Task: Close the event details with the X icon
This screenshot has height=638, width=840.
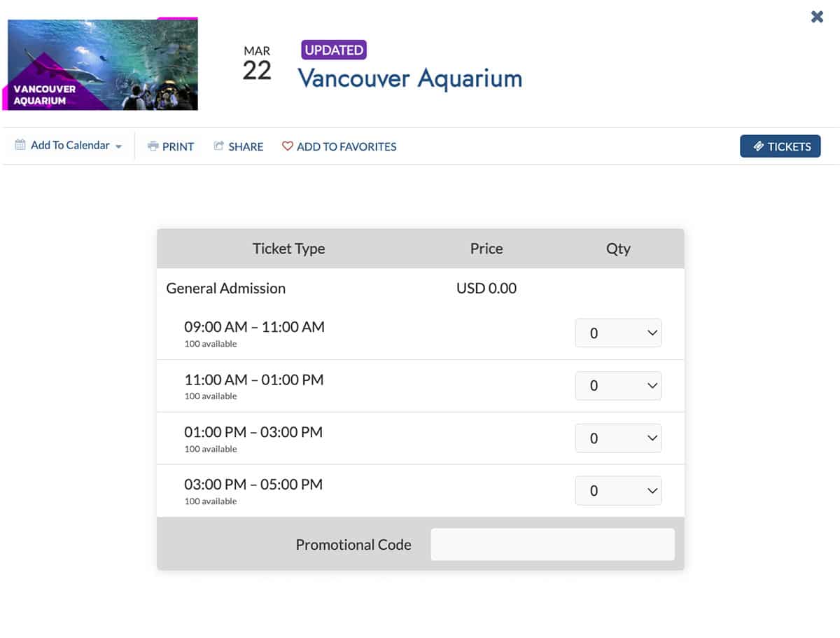Action: pyautogui.click(x=817, y=17)
